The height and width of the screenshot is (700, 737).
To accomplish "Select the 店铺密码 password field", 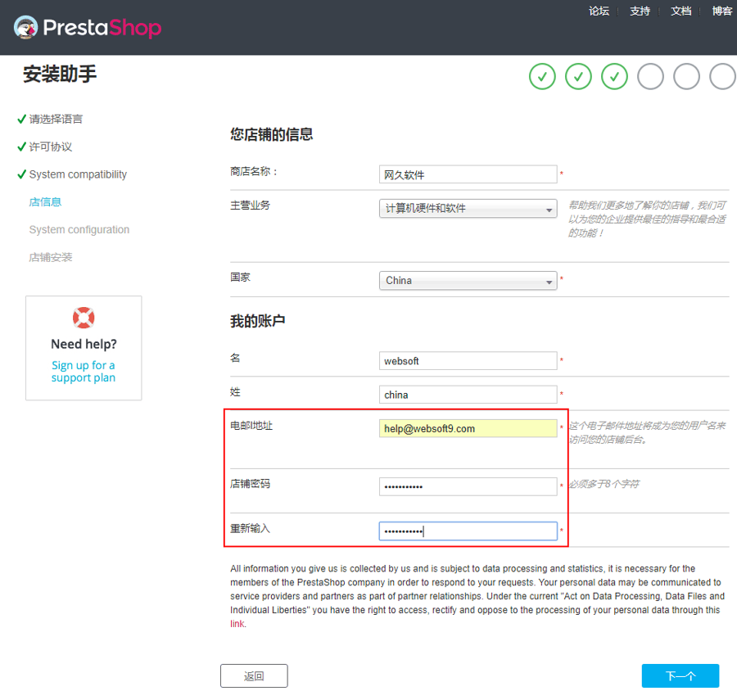I will 468,486.
